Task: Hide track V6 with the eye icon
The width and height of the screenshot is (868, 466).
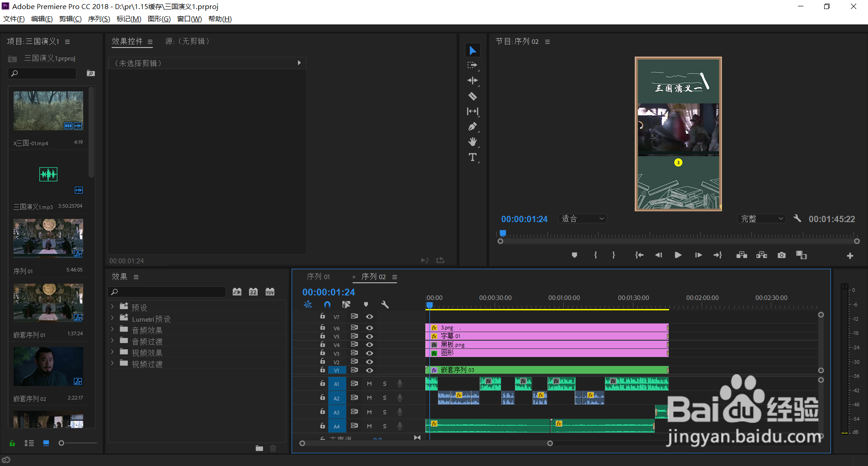Action: (x=369, y=328)
